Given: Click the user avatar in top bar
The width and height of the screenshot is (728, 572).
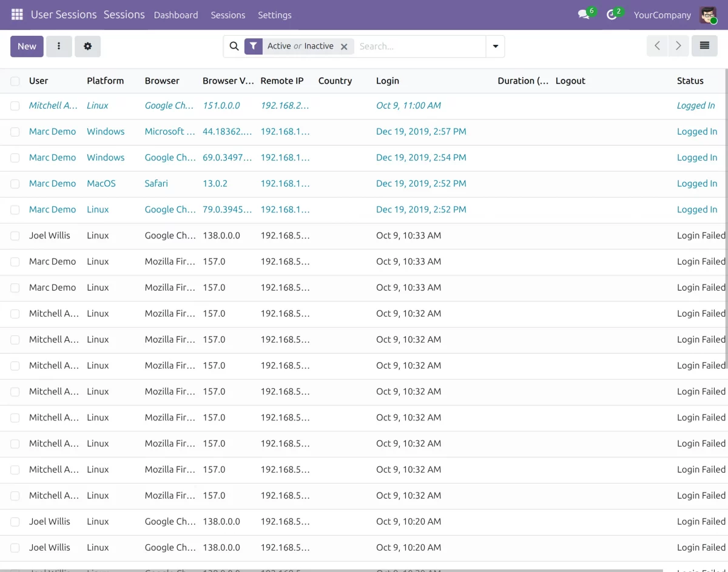Looking at the screenshot, I should coord(708,15).
